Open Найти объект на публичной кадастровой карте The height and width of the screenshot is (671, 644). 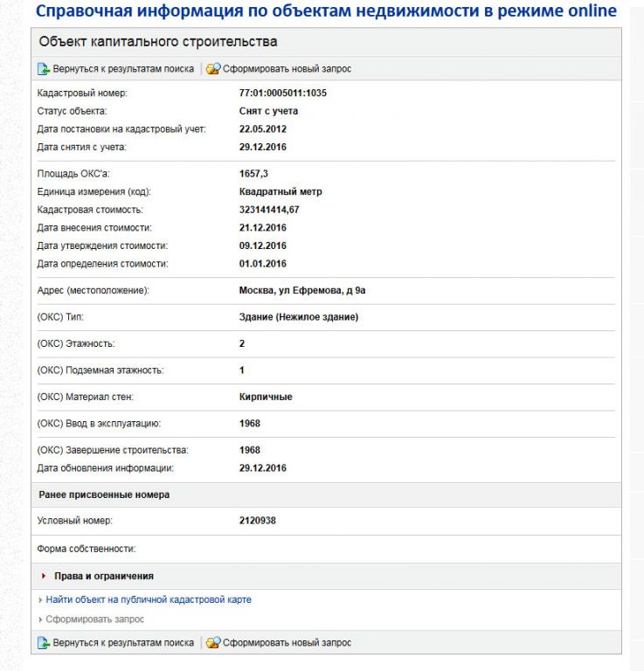point(149,600)
